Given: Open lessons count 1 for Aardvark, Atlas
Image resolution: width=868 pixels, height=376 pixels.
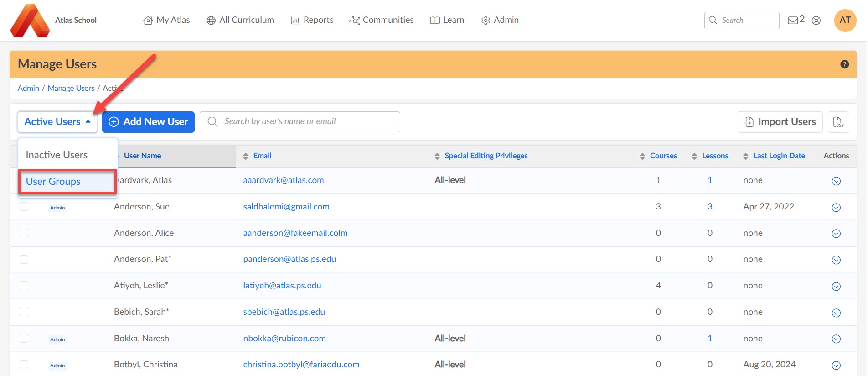Looking at the screenshot, I should coord(710,180).
